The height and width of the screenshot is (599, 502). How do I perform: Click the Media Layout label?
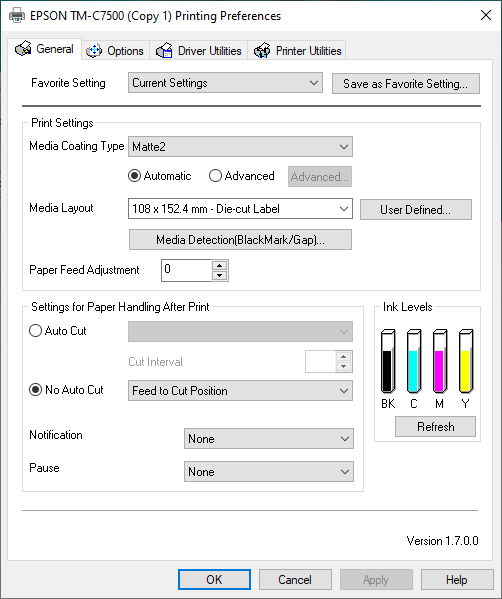pyautogui.click(x=61, y=208)
